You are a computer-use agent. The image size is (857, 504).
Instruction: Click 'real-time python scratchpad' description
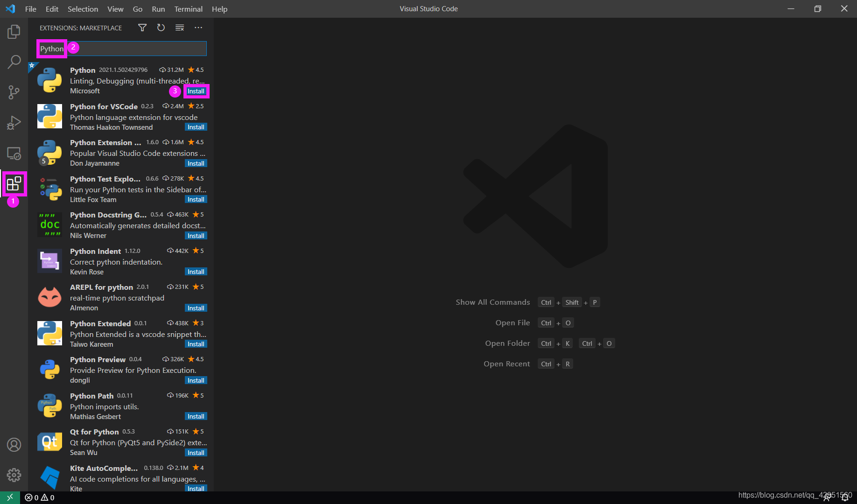click(117, 298)
